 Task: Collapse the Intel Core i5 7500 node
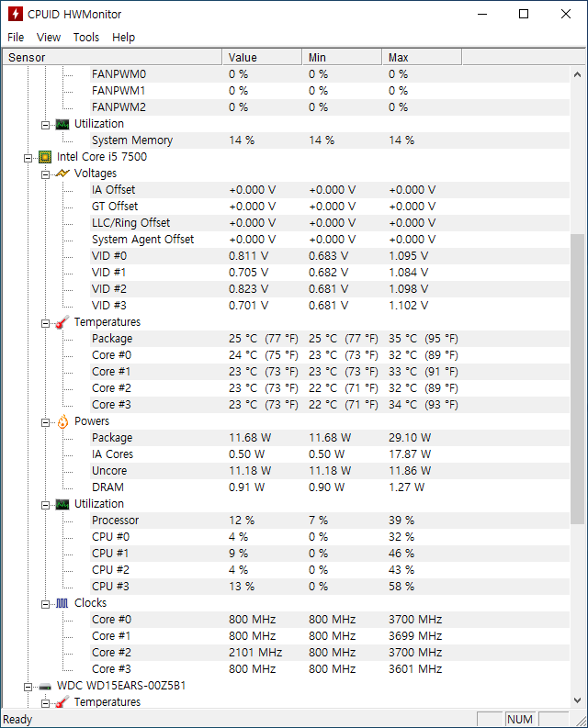(x=28, y=158)
